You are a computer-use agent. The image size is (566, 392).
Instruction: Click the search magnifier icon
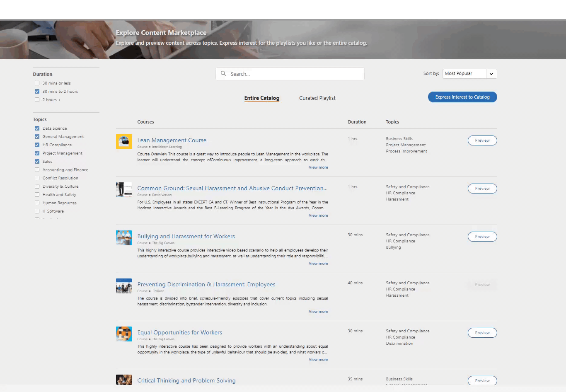tap(223, 74)
